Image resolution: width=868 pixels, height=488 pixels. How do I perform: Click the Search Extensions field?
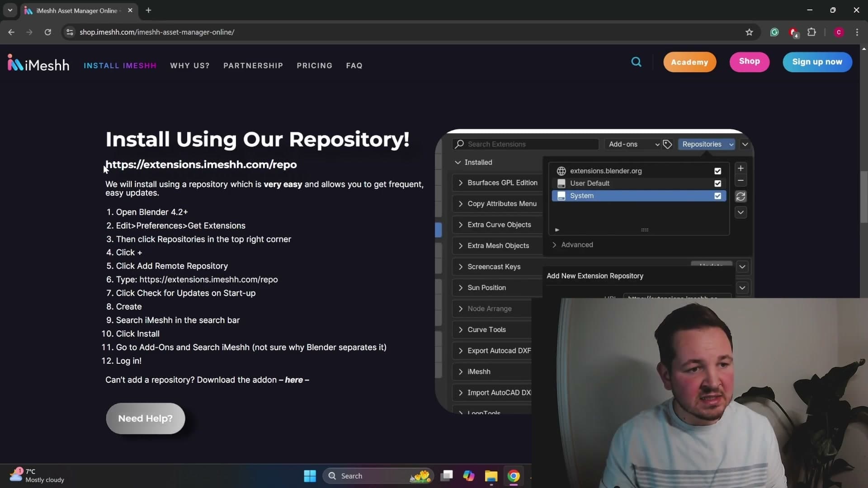[x=526, y=144]
